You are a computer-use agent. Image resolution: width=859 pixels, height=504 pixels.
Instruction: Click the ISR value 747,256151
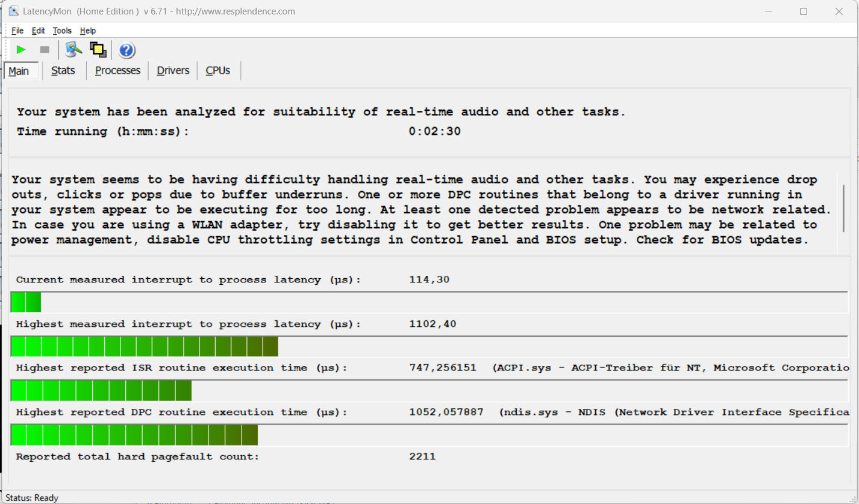click(443, 368)
